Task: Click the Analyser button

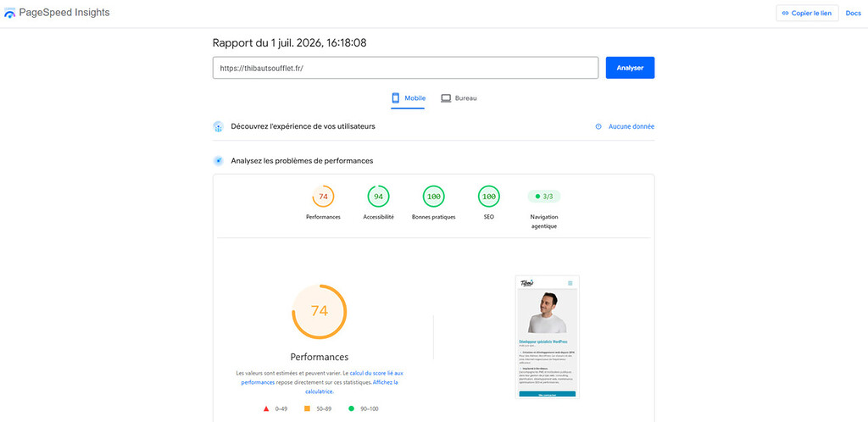Action: [630, 68]
